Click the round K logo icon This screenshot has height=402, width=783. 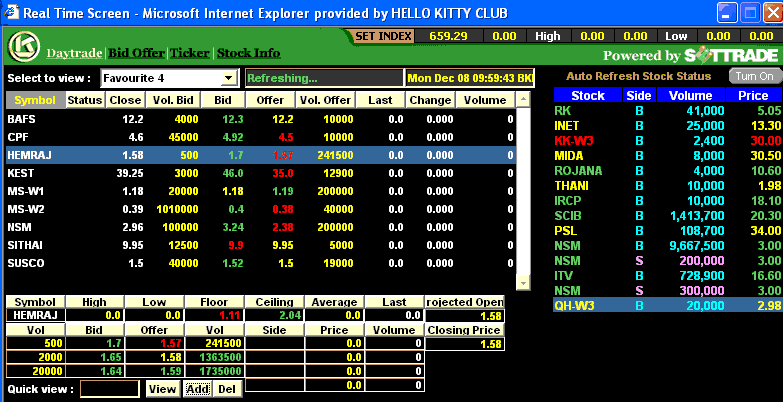[x=23, y=46]
